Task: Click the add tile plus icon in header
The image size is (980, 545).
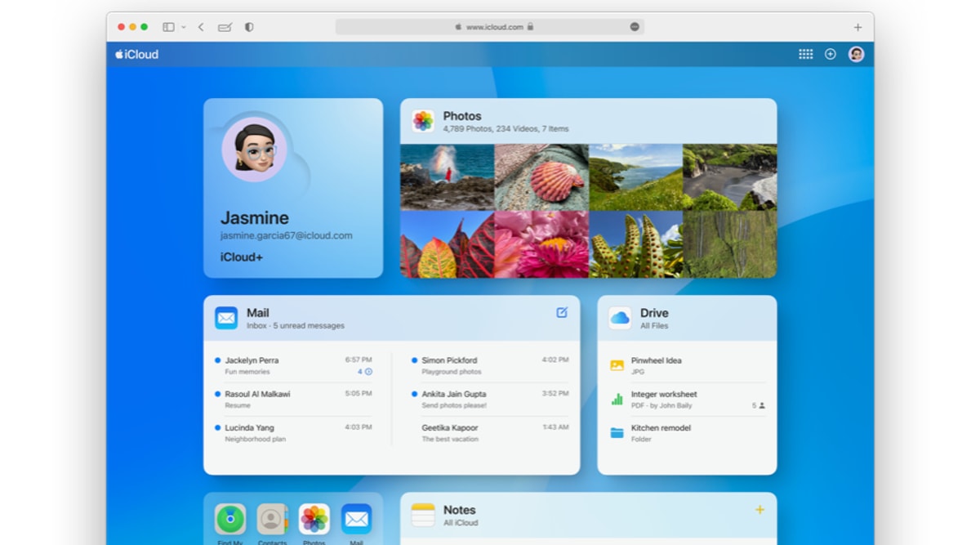Action: (831, 54)
